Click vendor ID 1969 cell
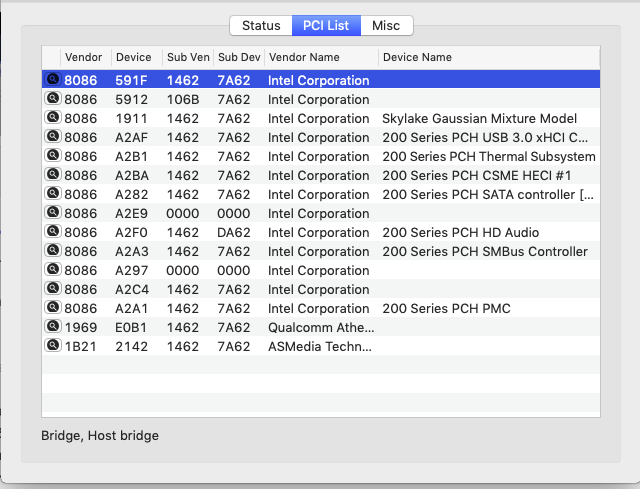 coord(81,327)
